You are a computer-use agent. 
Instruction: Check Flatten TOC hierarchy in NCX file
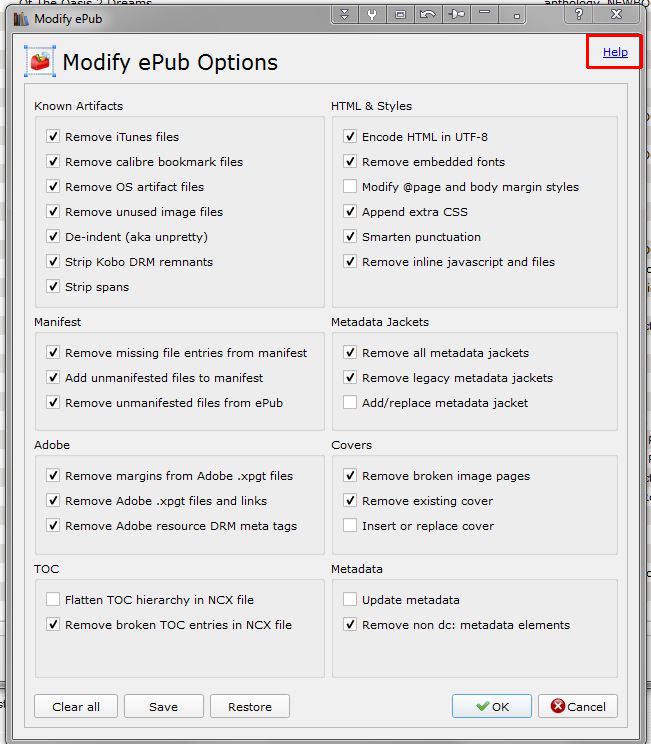(53, 600)
